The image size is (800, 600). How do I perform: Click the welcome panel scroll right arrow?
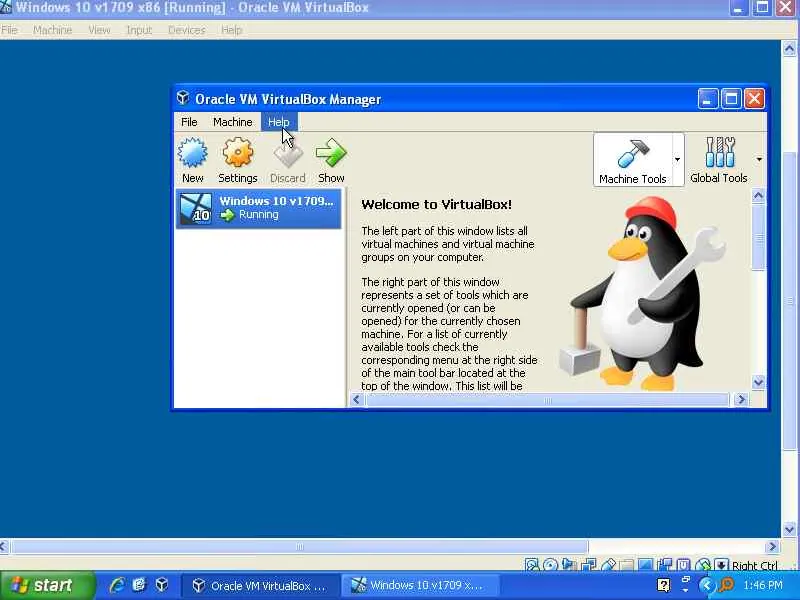(x=741, y=399)
